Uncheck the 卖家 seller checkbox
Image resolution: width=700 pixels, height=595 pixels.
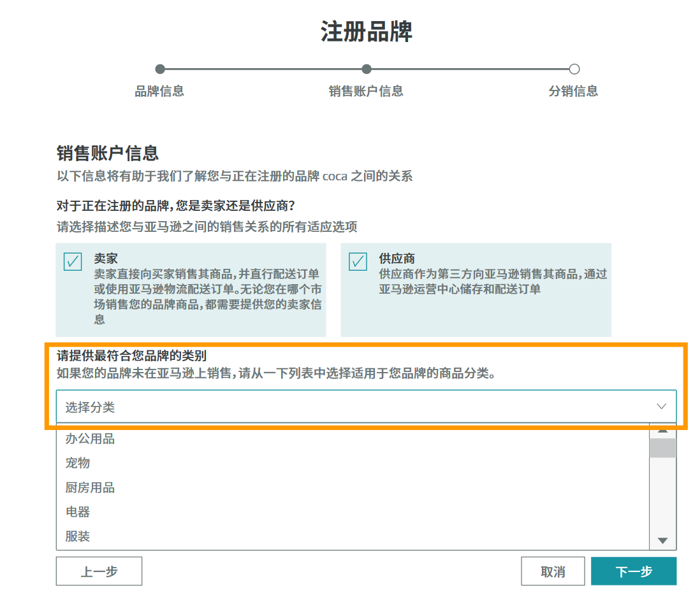(x=73, y=262)
